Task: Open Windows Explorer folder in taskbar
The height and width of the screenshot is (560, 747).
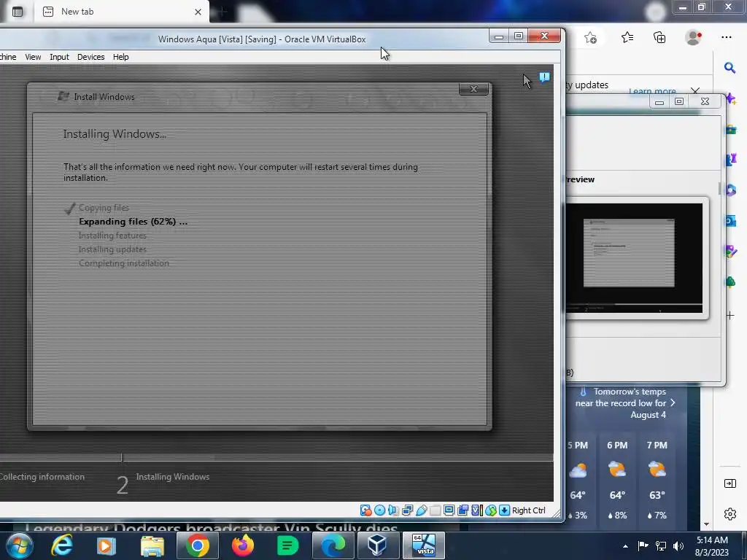Action: 152,545
